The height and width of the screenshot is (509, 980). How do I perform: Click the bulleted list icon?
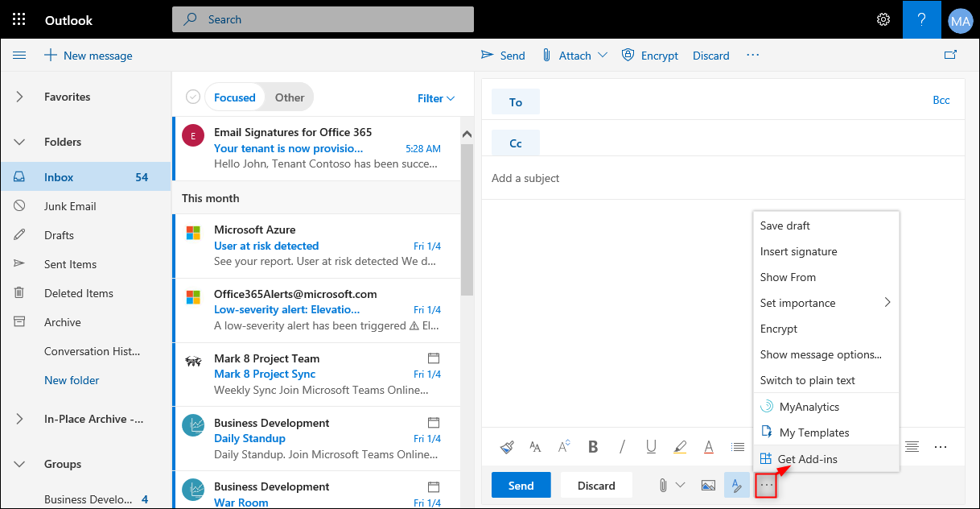[x=738, y=446]
